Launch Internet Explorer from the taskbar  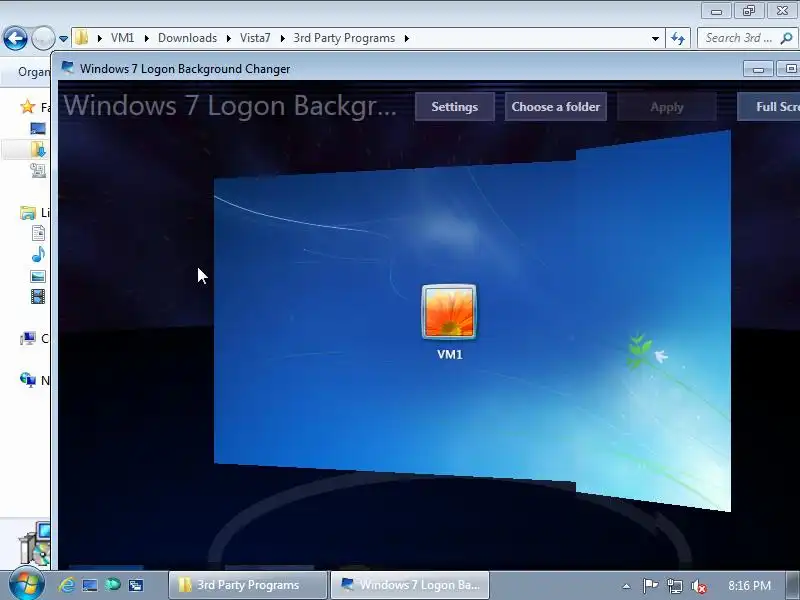(x=67, y=585)
